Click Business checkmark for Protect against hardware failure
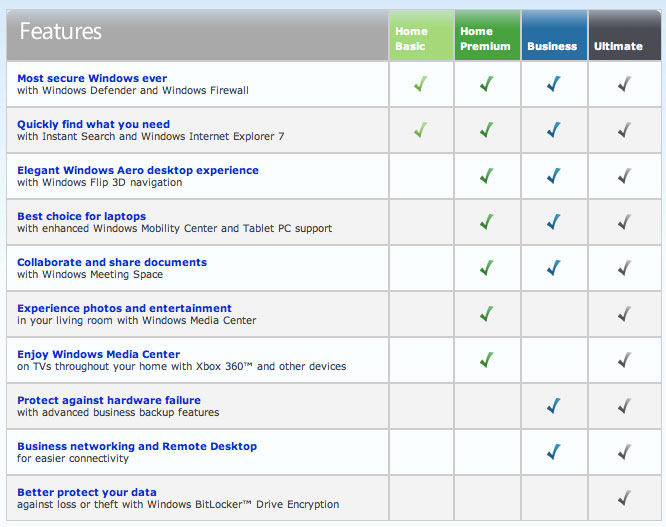 (x=553, y=406)
